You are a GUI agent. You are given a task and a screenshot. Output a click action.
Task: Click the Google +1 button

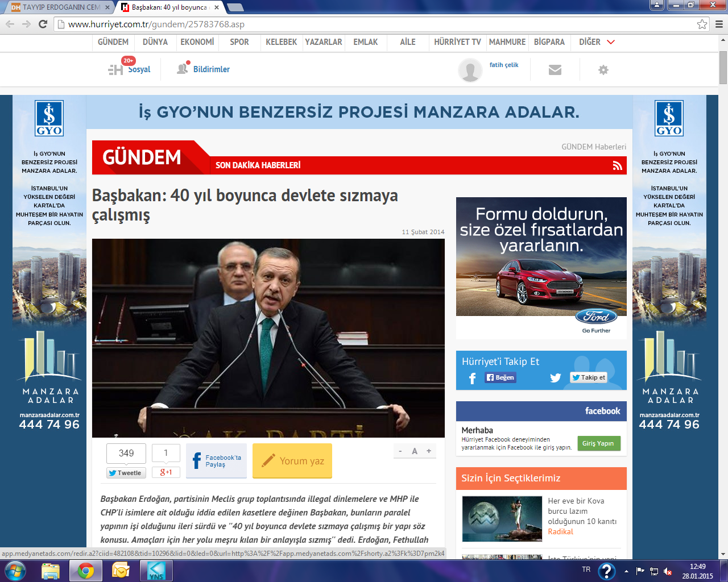166,472
